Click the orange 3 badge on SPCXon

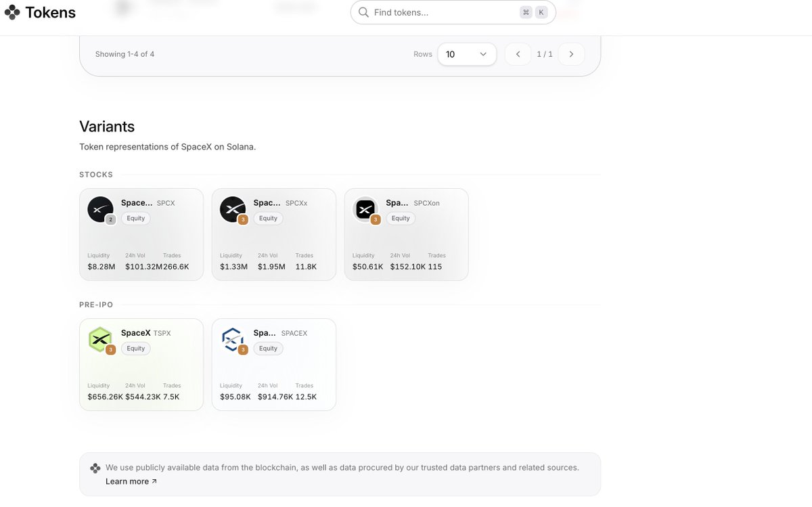tap(376, 219)
